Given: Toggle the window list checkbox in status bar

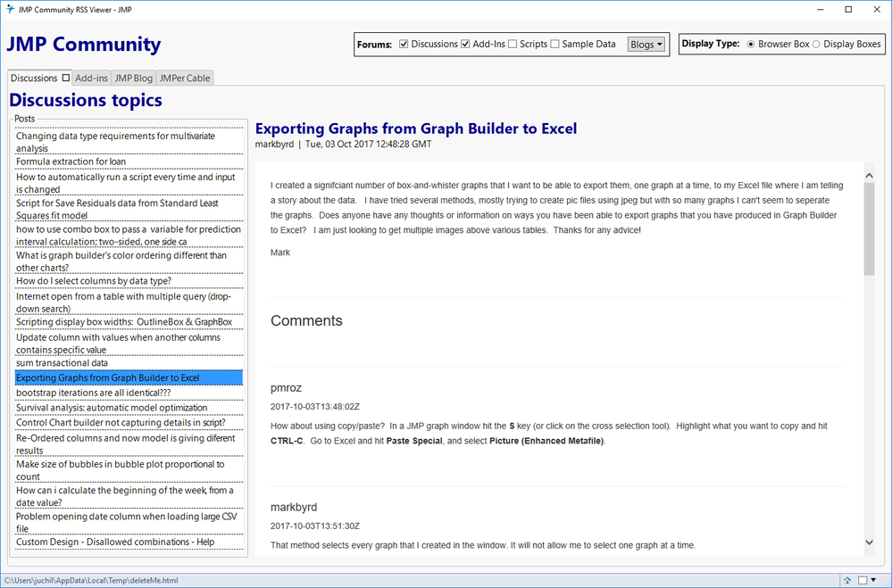Looking at the screenshot, I should pyautogui.click(x=863, y=580).
